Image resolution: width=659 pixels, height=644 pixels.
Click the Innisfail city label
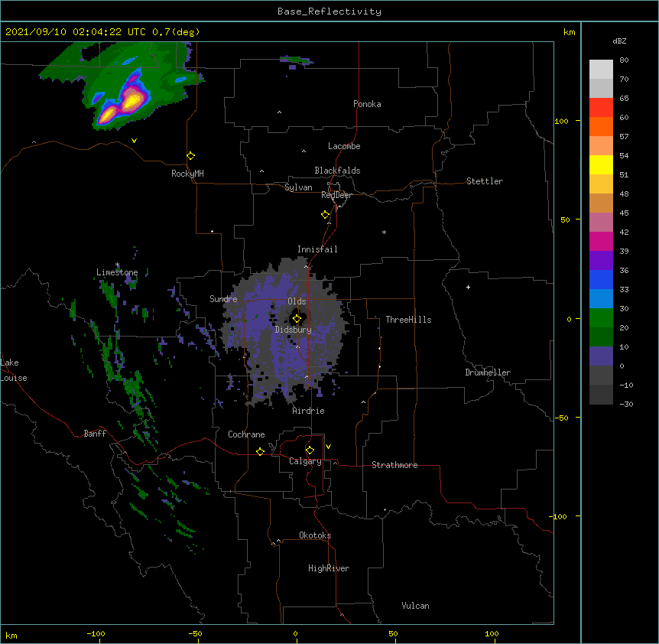(x=317, y=249)
